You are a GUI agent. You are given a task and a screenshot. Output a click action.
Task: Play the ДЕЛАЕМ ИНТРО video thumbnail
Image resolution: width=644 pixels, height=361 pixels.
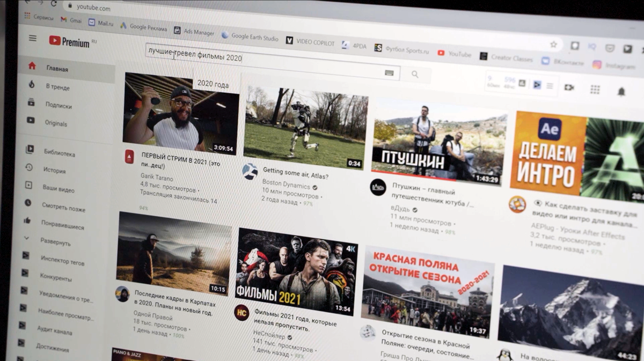pyautogui.click(x=576, y=158)
